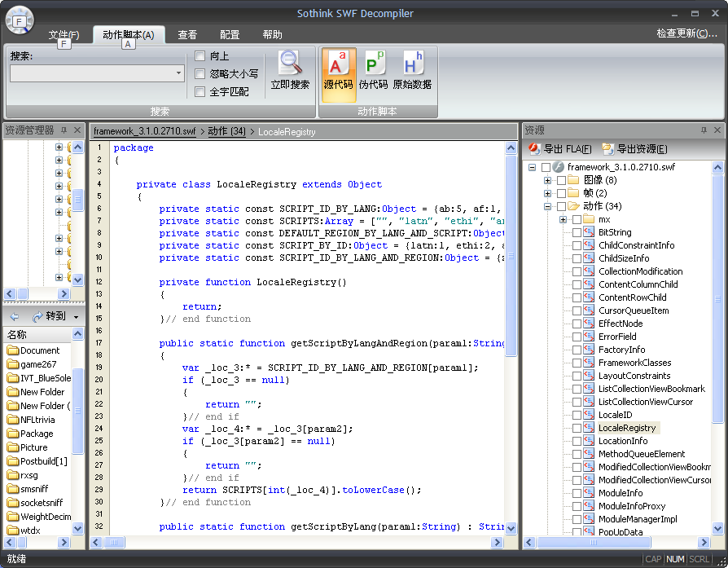The width and height of the screenshot is (728, 568).
Task: Click the code editor horizontal scrollbar thumb
Action: pyautogui.click(x=114, y=542)
